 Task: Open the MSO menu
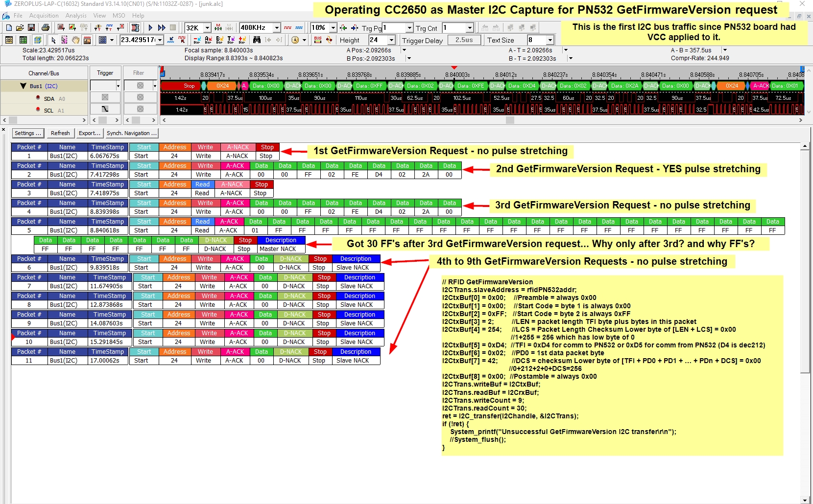tap(119, 16)
